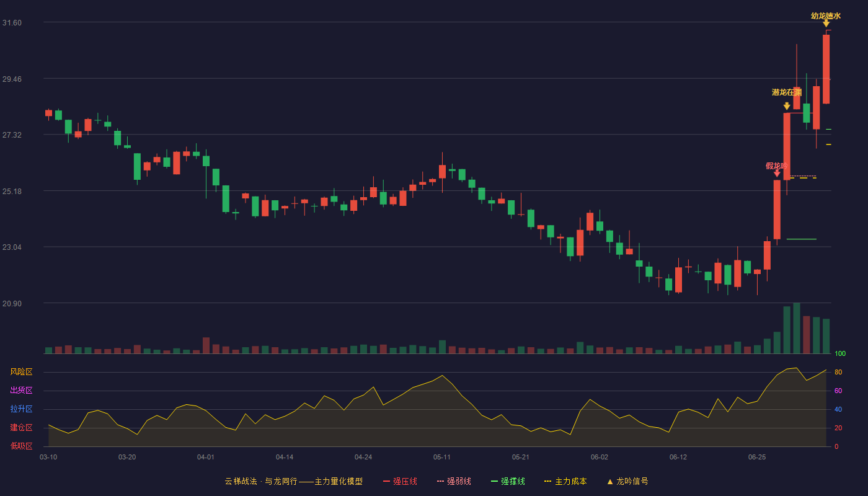This screenshot has height=496, width=868.
Task: Toggle the 强弱线 legend entry
Action: click(x=454, y=481)
